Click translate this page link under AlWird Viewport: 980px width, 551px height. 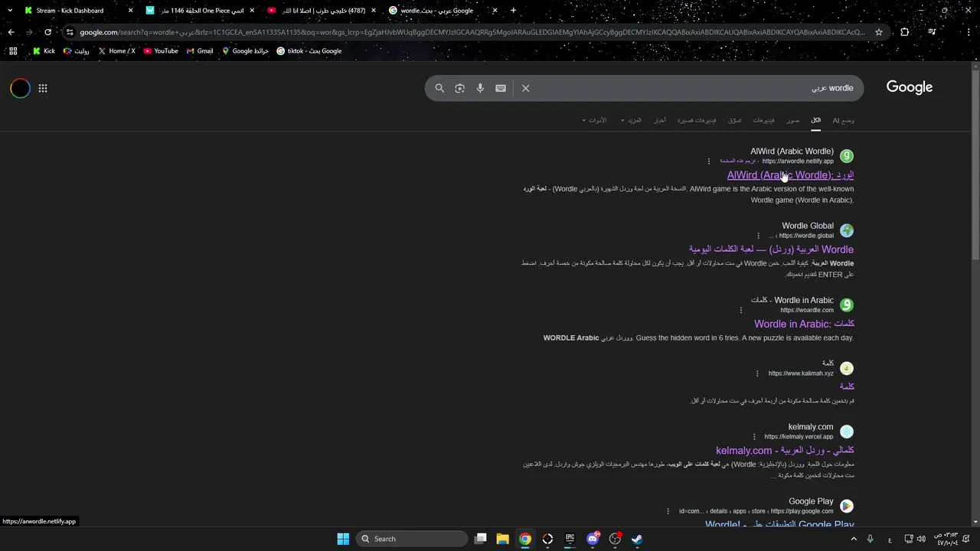pos(738,161)
